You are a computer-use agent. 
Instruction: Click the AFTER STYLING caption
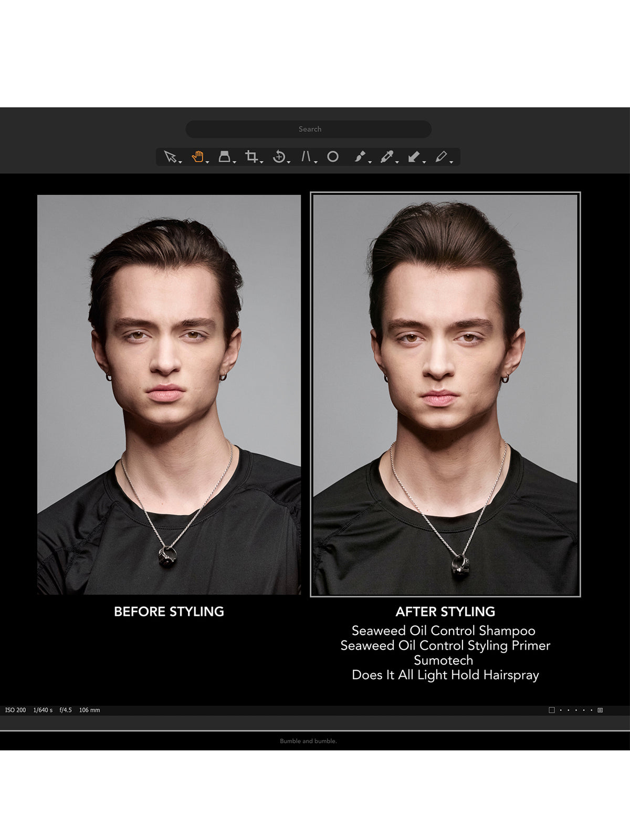point(445,612)
